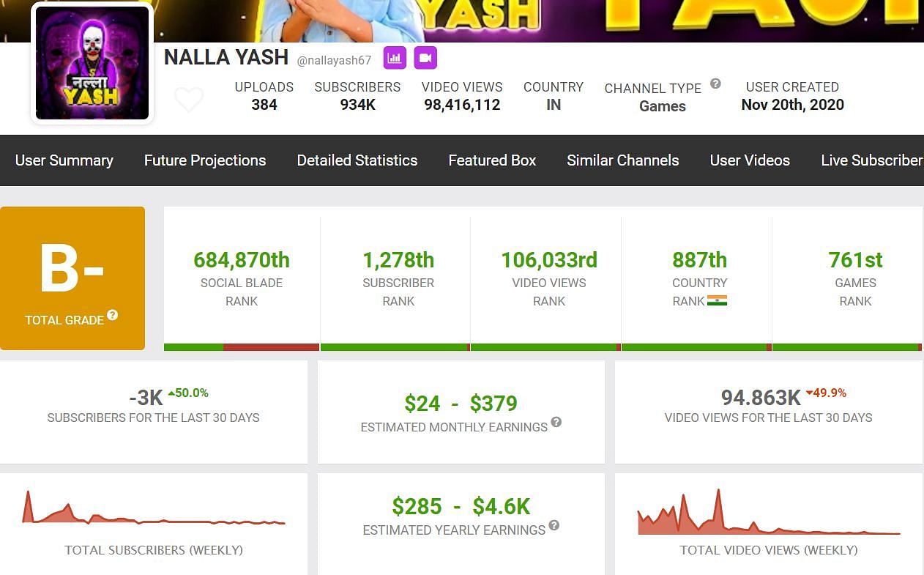Select the 934K subscribers count
The image size is (924, 575).
(358, 105)
